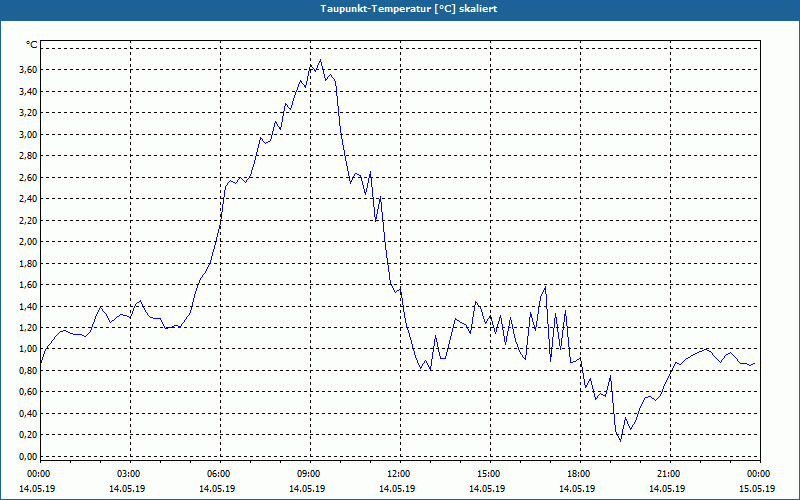The width and height of the screenshot is (800, 500).
Task: Click the 15.05.19 date label
Action: [757, 489]
